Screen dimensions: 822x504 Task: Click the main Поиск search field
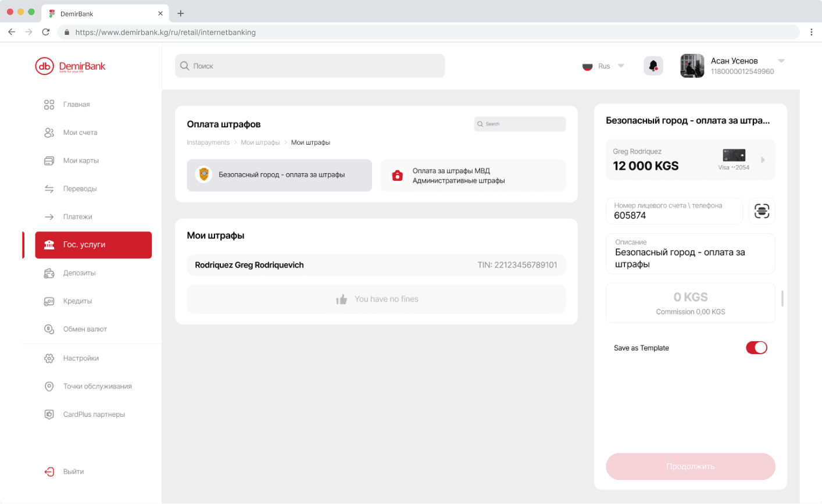310,66
